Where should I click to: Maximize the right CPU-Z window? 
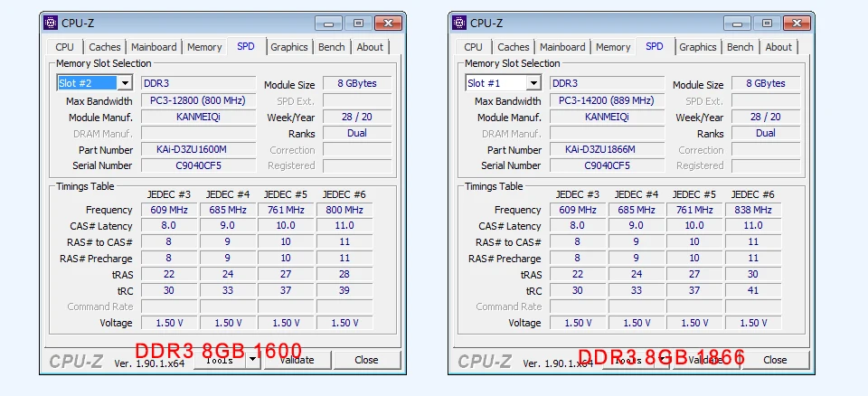tap(768, 24)
